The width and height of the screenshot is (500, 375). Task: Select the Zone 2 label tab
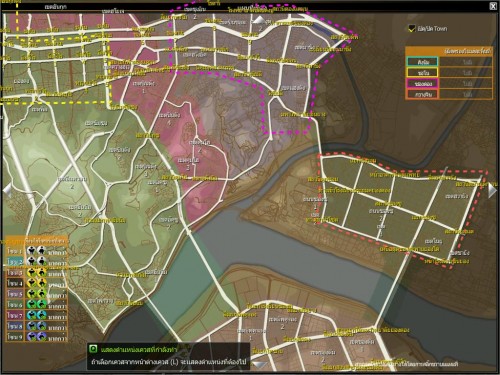click(15, 261)
